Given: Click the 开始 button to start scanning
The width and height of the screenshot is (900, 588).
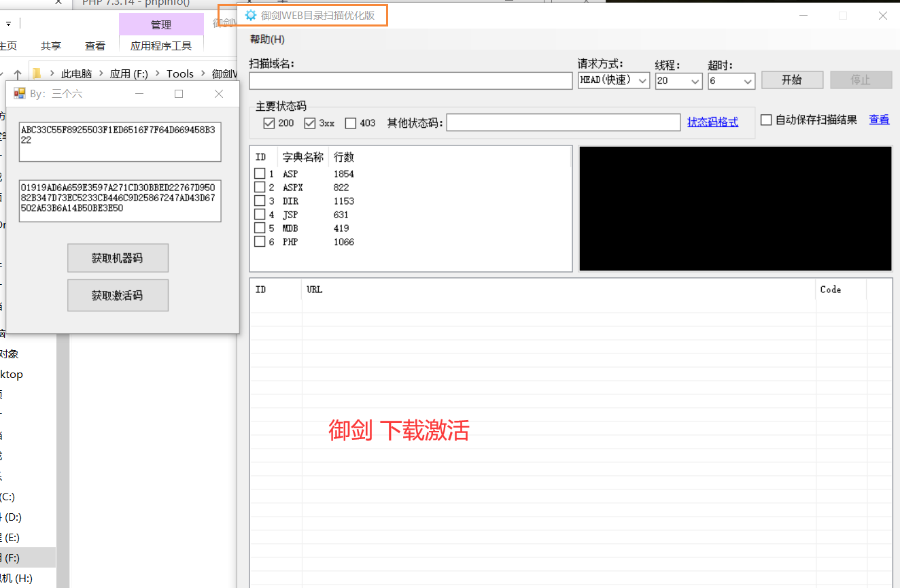Looking at the screenshot, I should point(792,80).
